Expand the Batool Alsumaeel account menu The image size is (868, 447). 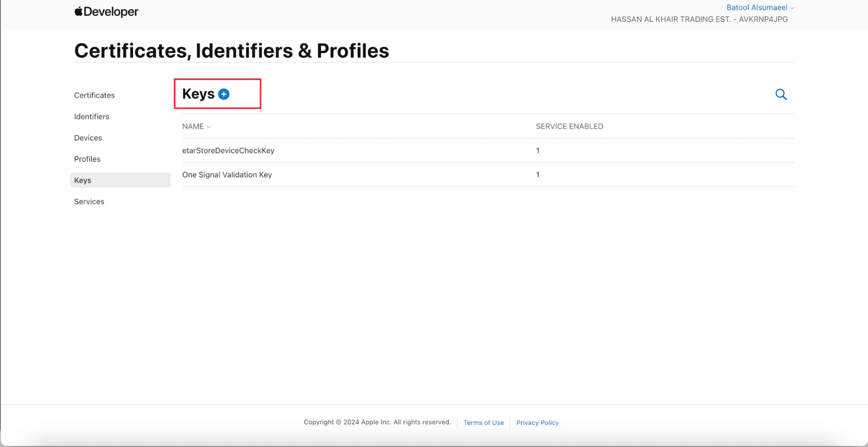coord(760,7)
